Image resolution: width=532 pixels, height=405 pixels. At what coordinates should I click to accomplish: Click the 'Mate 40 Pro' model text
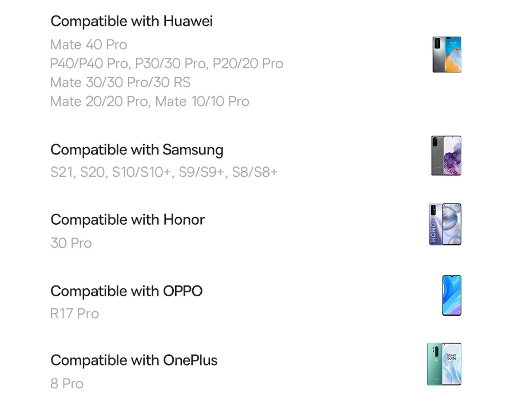[89, 45]
